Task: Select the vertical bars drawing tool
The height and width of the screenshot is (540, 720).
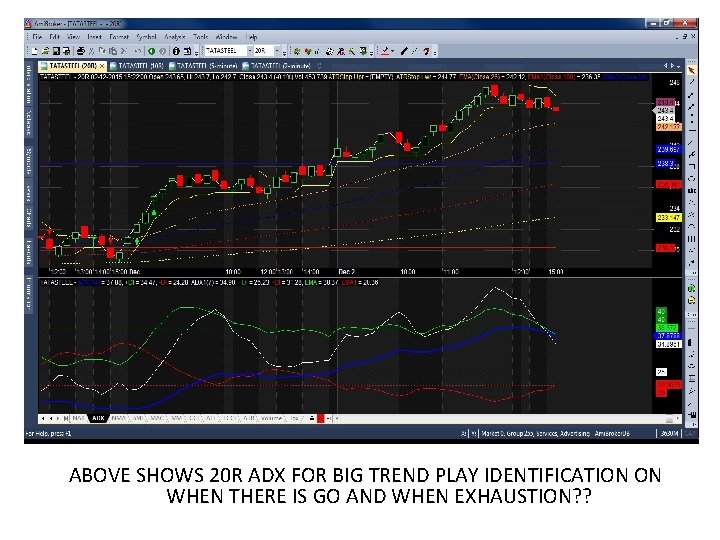Action: coord(692,238)
